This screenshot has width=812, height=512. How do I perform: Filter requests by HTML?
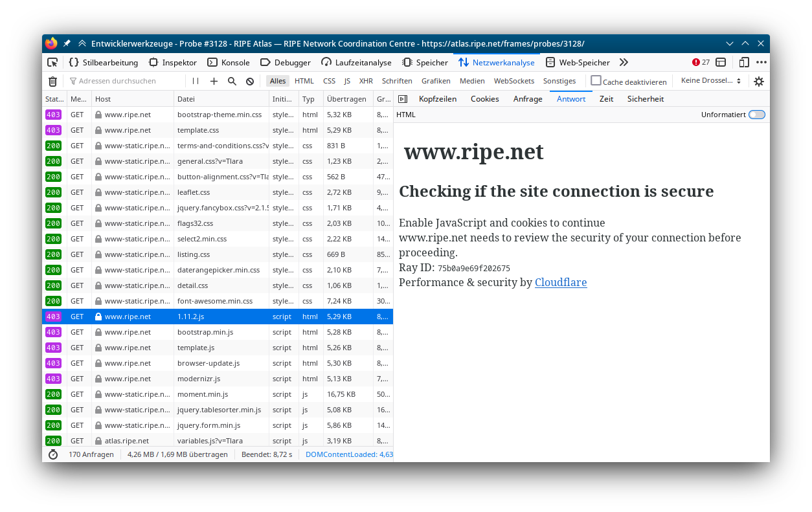click(x=304, y=81)
